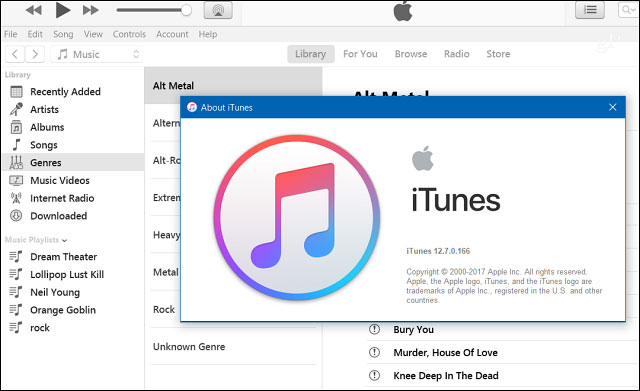Click the Albums icon in sidebar
The image size is (640, 391).
pos(16,127)
